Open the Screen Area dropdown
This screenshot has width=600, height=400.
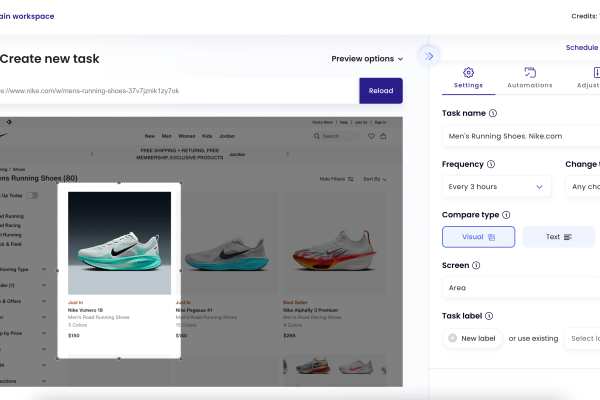(x=521, y=287)
